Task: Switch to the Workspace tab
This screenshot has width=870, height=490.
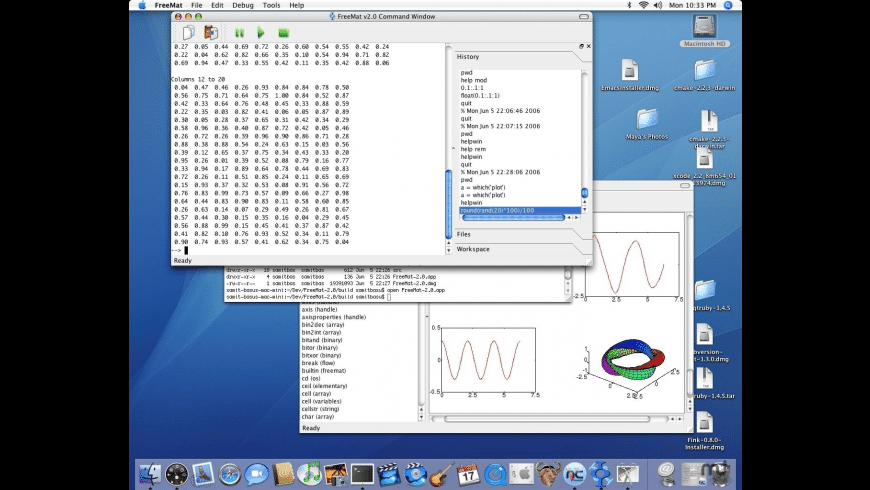Action: click(473, 249)
